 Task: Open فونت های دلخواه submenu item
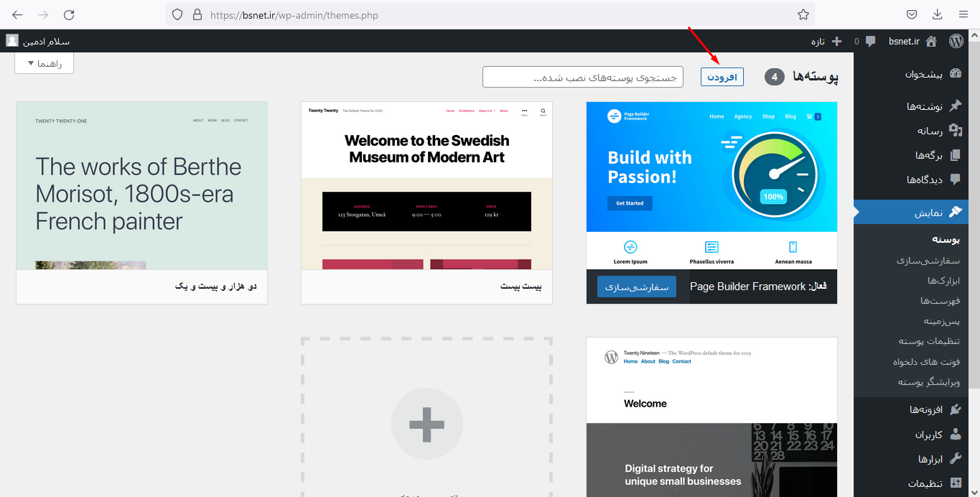pyautogui.click(x=926, y=361)
